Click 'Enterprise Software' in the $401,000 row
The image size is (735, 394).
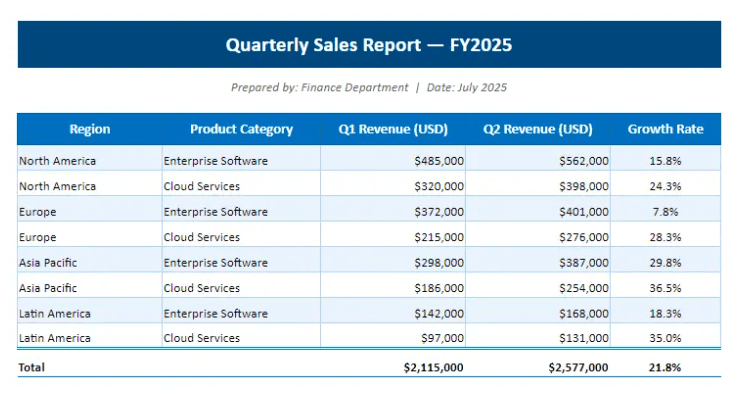click(x=216, y=212)
